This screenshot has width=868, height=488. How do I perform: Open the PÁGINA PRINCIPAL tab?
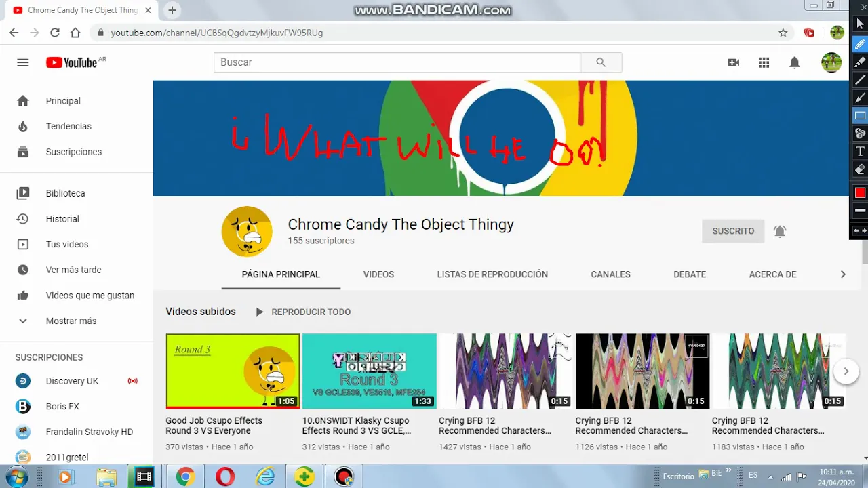click(281, 274)
